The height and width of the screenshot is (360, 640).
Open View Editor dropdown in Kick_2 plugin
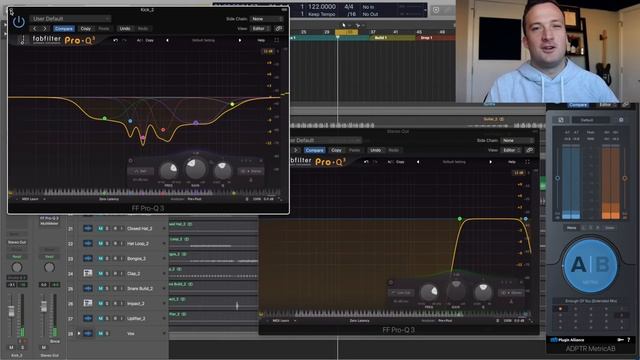point(260,29)
